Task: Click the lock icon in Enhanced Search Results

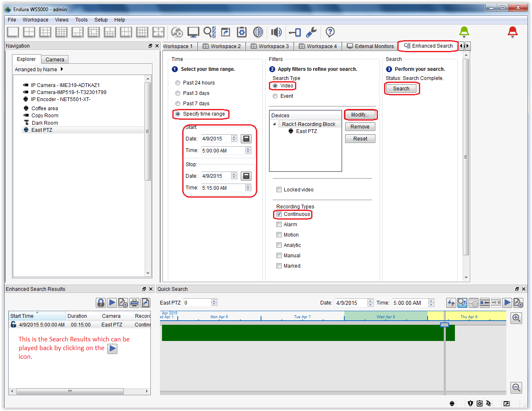Action: [x=101, y=302]
